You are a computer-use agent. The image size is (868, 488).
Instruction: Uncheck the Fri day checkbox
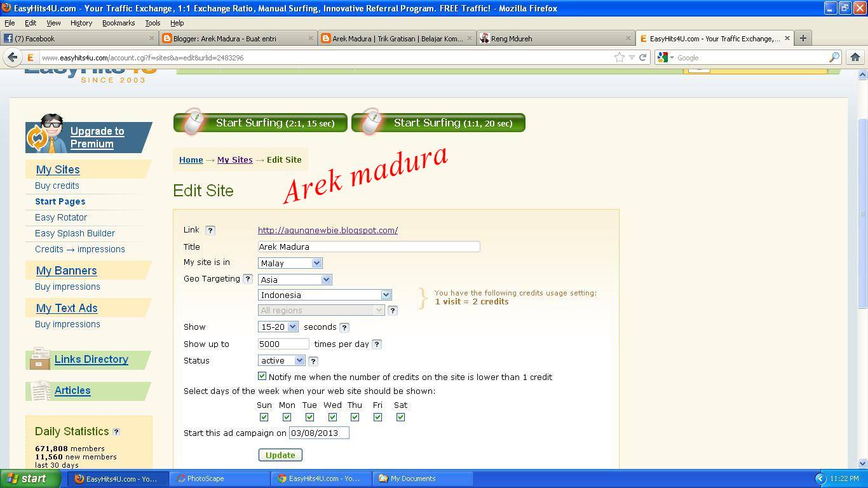378,417
